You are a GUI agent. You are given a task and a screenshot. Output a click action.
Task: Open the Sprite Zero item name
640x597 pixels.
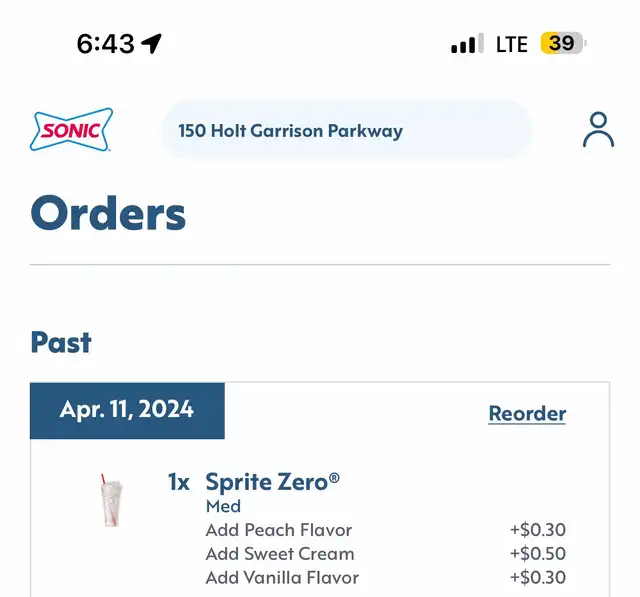tap(272, 482)
